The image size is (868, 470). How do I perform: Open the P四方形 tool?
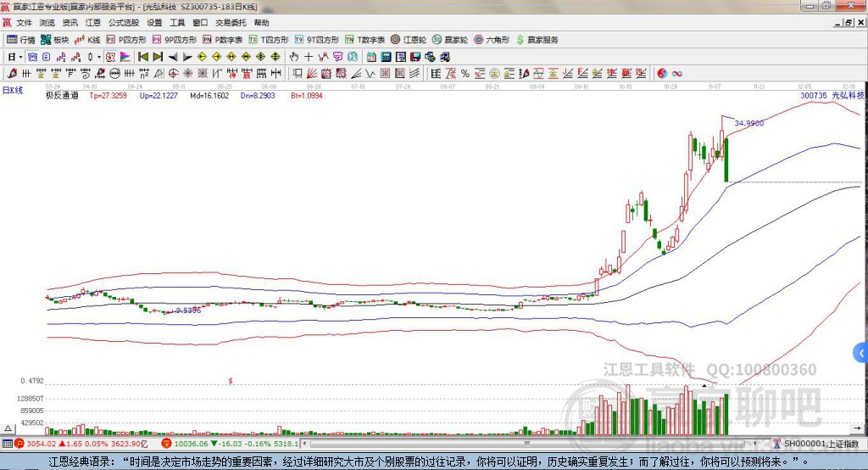pos(126,40)
